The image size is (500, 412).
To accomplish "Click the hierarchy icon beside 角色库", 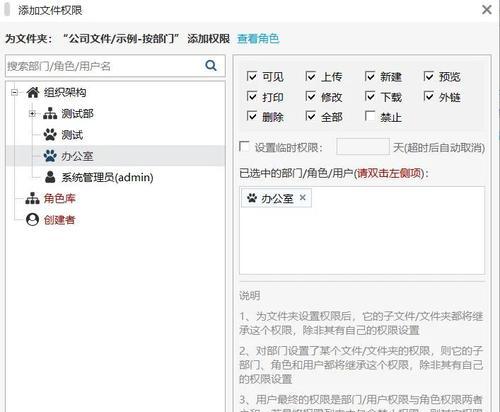I will (x=32, y=198).
